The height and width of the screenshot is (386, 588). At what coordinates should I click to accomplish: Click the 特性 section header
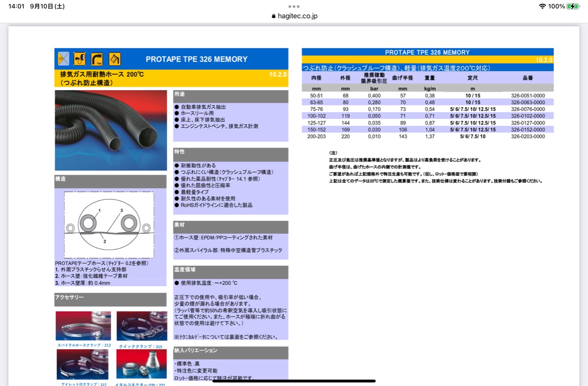tap(231, 154)
